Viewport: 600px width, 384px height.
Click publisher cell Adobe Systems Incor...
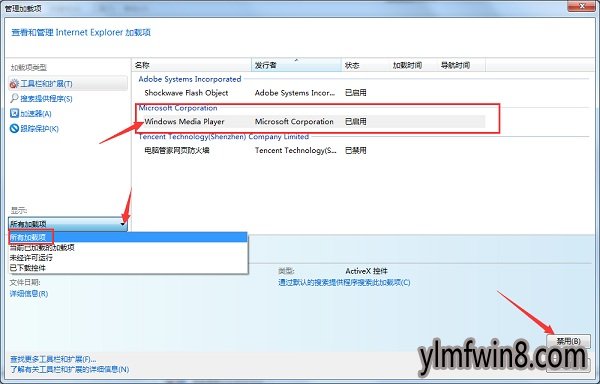tap(295, 93)
